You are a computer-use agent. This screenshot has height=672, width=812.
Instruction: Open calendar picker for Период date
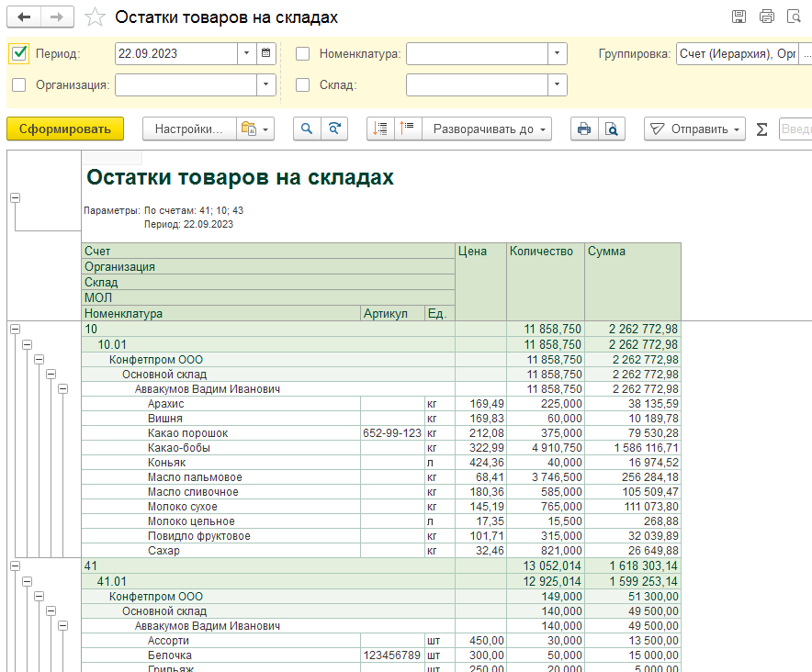(x=265, y=53)
